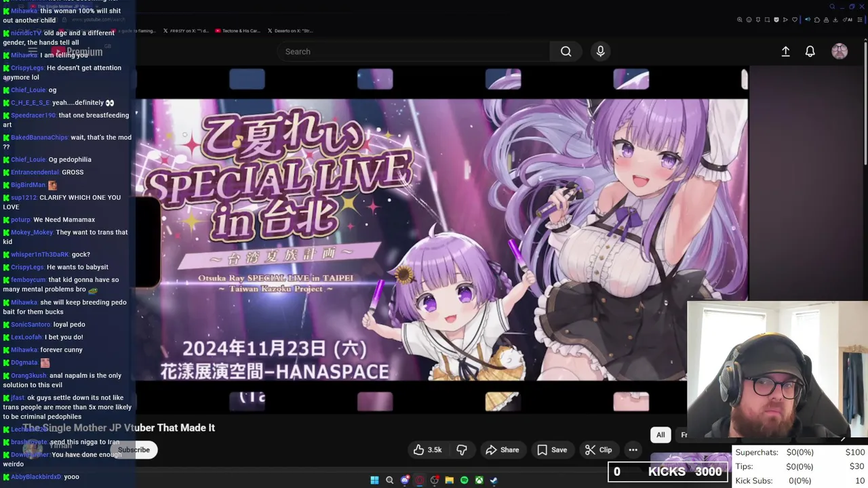The height and width of the screenshot is (488, 868).
Task: Switch to the 'Dexerto on X' tab
Action: coord(290,30)
